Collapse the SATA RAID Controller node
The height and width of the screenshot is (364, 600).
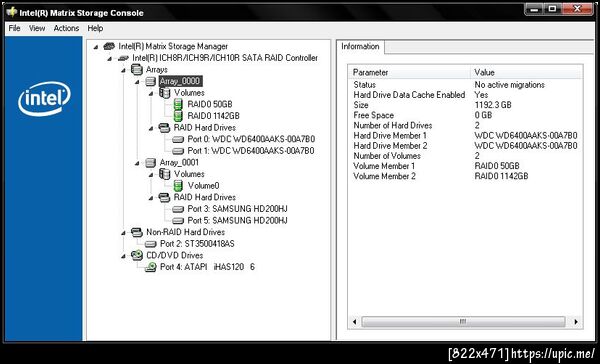click(109, 59)
